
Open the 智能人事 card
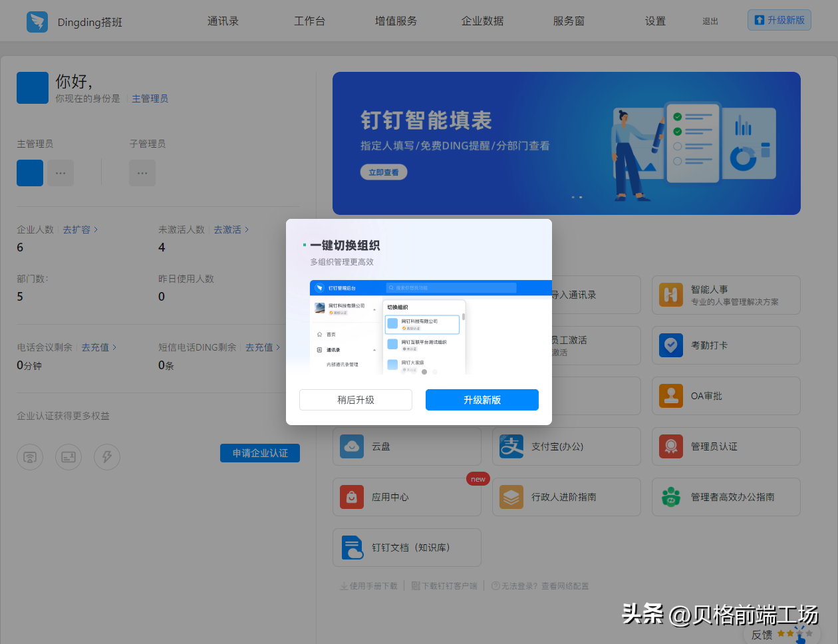point(726,295)
